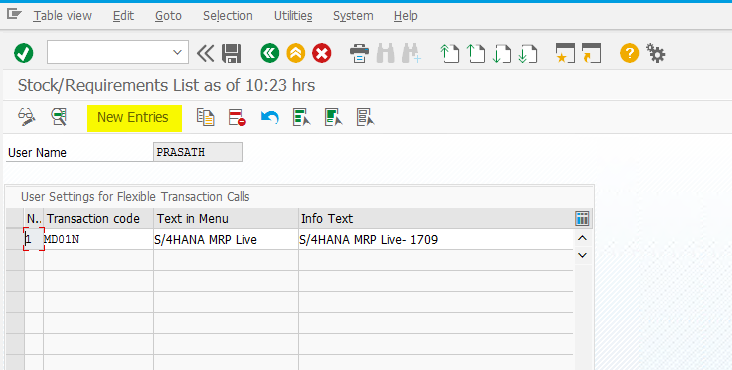Click the number cell showing 1
732x370 pixels.
34,239
